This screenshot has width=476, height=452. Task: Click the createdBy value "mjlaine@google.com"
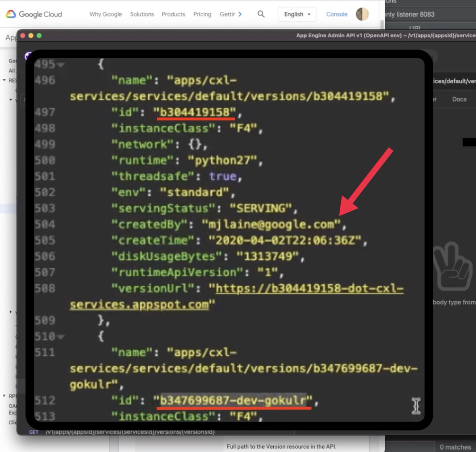point(272,225)
